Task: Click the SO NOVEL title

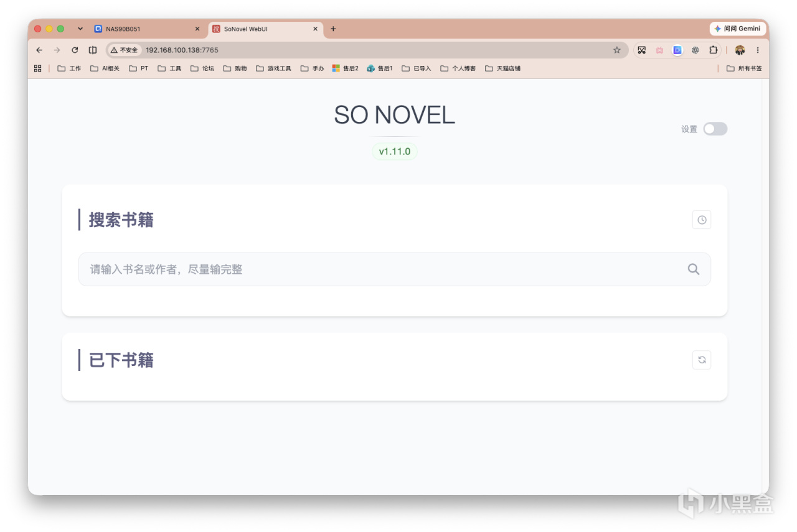Action: coord(395,115)
